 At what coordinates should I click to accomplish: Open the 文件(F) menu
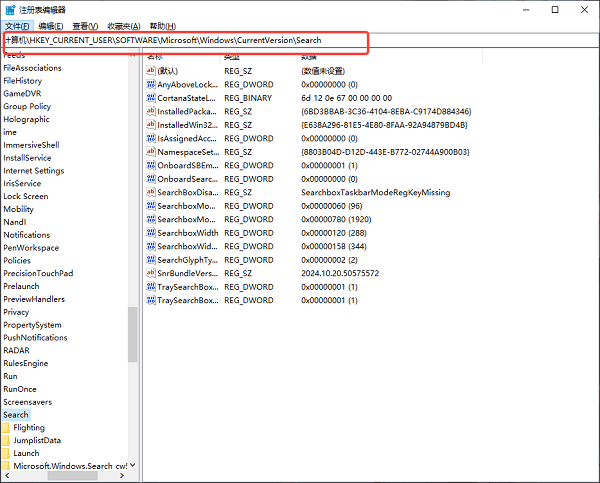coord(17,26)
